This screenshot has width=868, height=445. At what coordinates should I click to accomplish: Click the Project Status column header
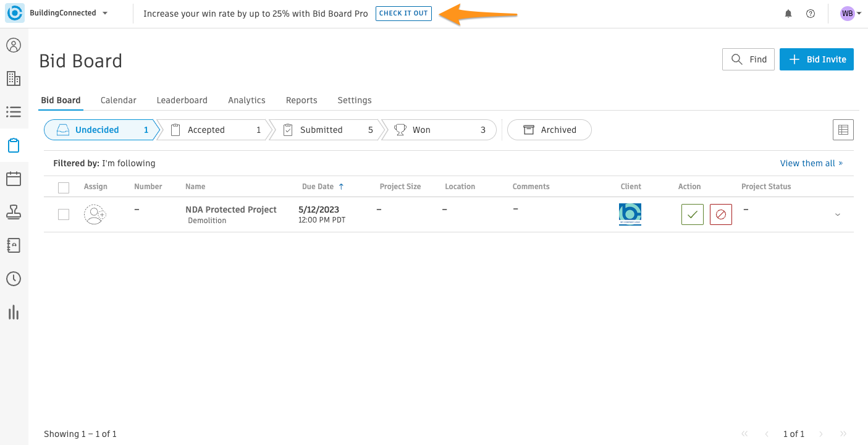[766, 187]
